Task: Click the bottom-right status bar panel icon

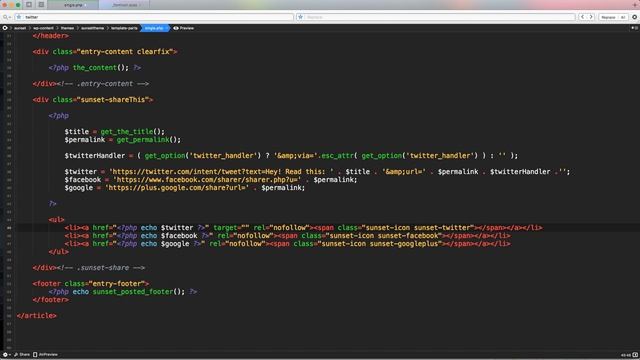Action: (x=635, y=355)
